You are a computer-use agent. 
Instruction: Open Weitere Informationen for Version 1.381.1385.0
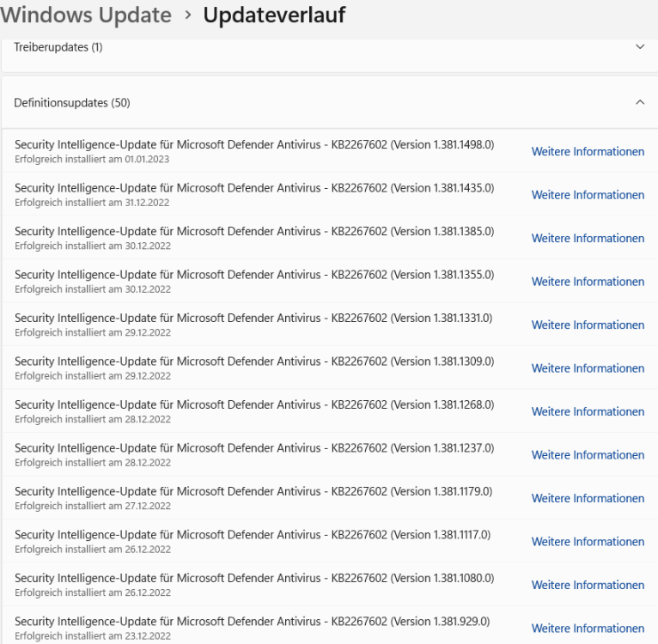[588, 238]
